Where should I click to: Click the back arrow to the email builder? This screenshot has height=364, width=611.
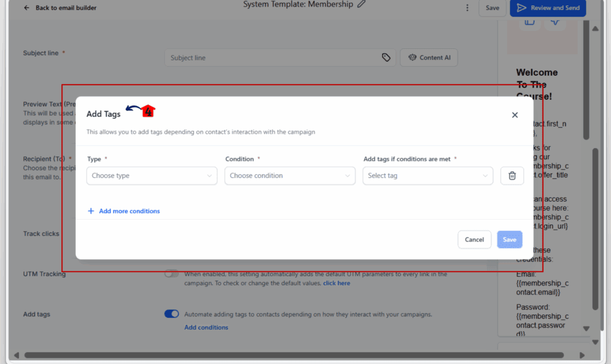tap(26, 8)
